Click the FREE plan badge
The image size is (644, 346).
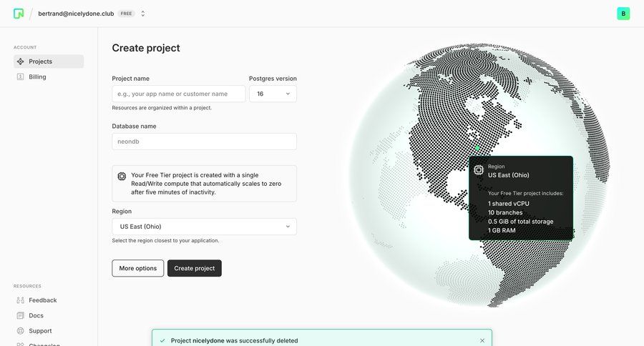click(126, 14)
